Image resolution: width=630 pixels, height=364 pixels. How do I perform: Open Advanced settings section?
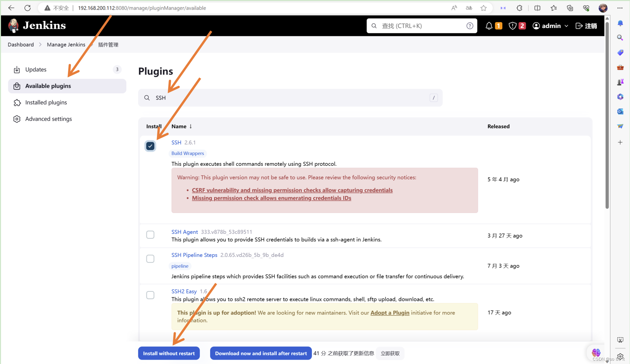click(x=67, y=119)
